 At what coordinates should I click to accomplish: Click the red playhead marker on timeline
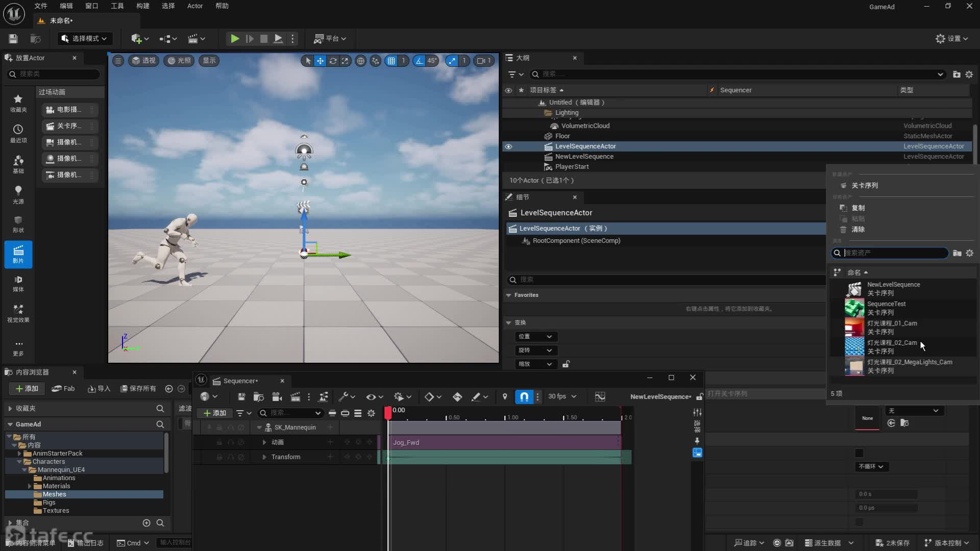click(388, 412)
